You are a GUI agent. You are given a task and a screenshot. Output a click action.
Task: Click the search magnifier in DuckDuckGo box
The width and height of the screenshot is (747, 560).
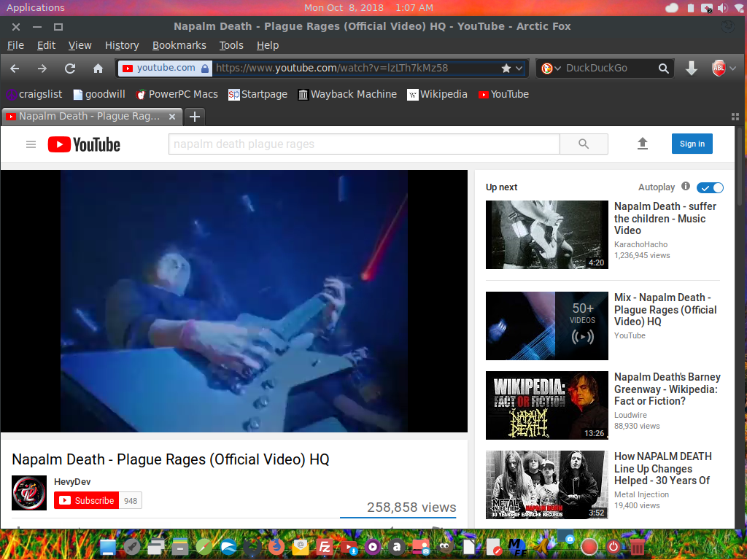click(x=664, y=68)
